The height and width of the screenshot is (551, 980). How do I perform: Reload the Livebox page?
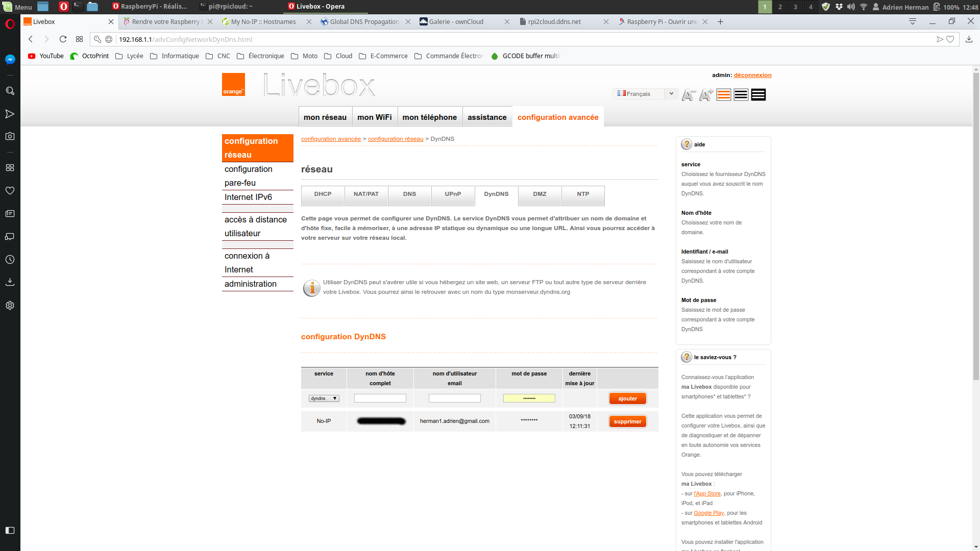[x=63, y=39]
